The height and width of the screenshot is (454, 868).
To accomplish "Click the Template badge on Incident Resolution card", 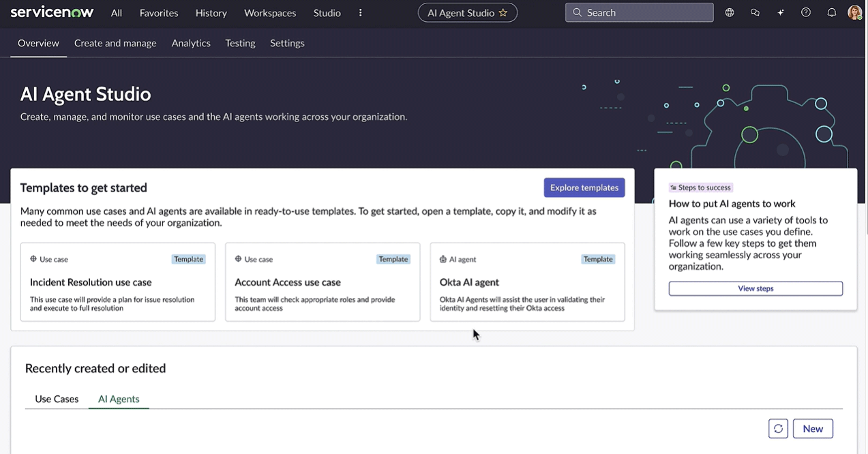I will point(188,259).
